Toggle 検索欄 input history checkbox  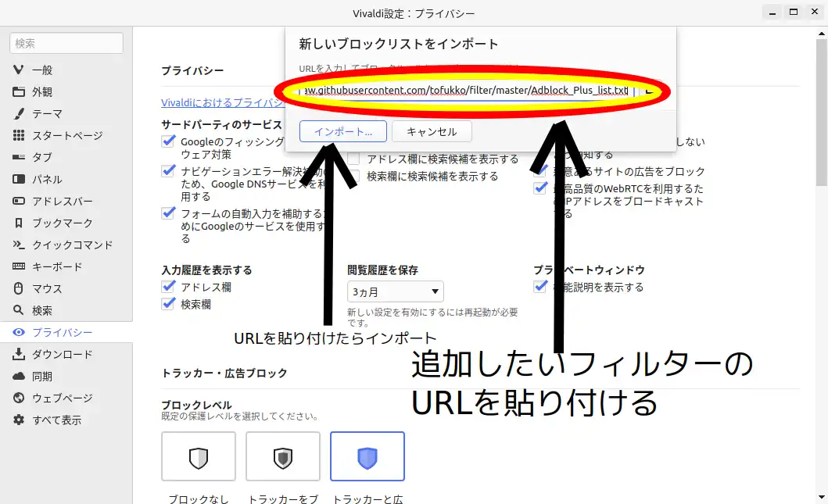pos(168,303)
